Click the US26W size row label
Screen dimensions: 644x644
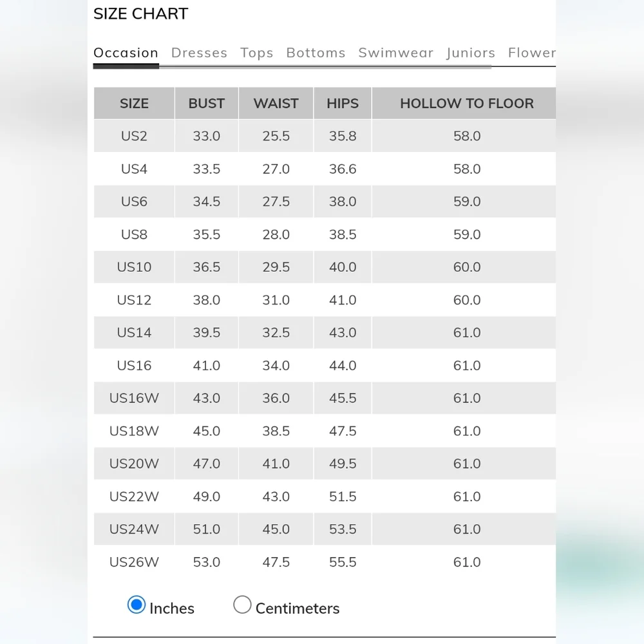pyautogui.click(x=134, y=562)
